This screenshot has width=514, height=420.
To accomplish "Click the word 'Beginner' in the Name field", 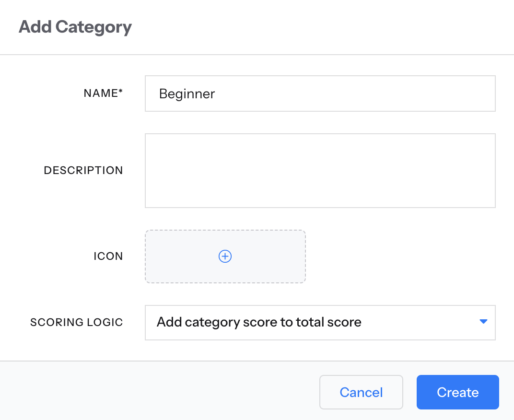I will click(187, 93).
